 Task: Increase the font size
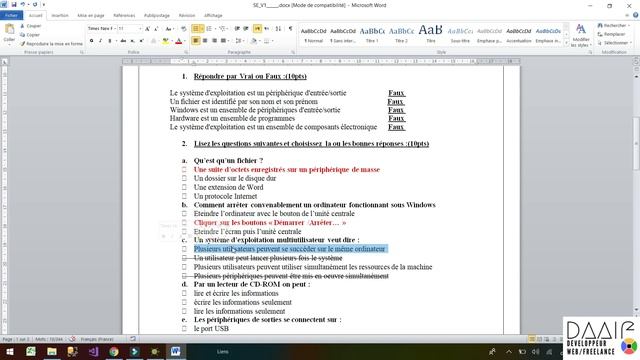(147, 29)
